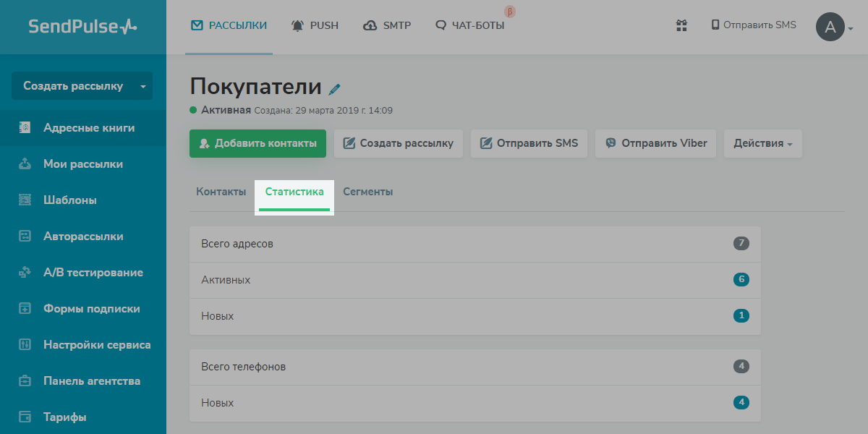
Task: Open Формы подписки in sidebar
Action: click(91, 309)
